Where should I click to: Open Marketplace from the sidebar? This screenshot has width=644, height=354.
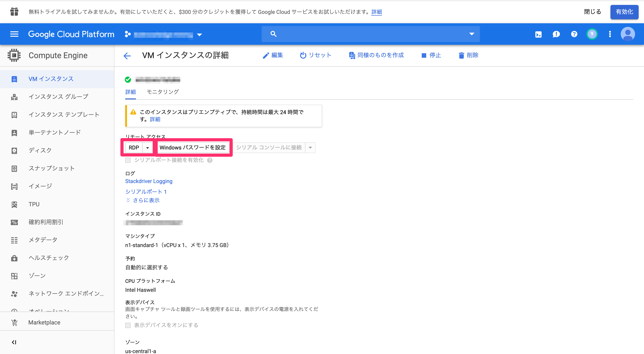click(x=44, y=322)
